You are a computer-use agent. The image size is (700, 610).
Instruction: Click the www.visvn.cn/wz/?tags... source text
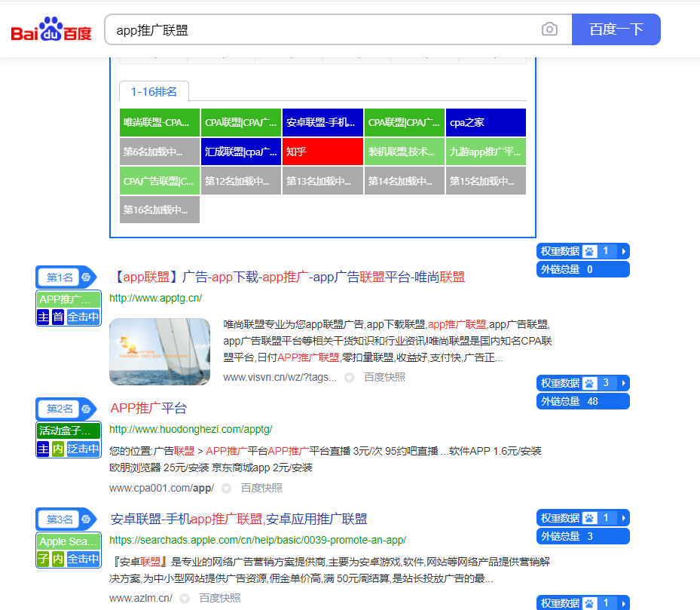click(x=280, y=377)
